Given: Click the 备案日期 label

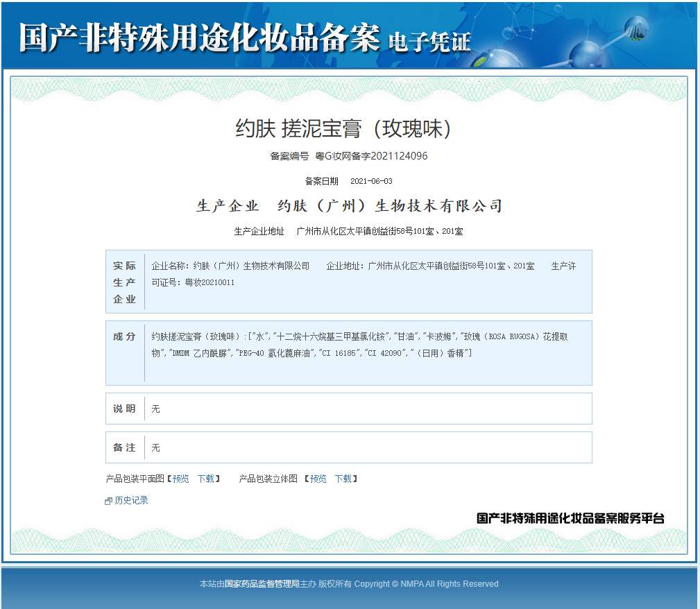Looking at the screenshot, I should pyautogui.click(x=321, y=181).
